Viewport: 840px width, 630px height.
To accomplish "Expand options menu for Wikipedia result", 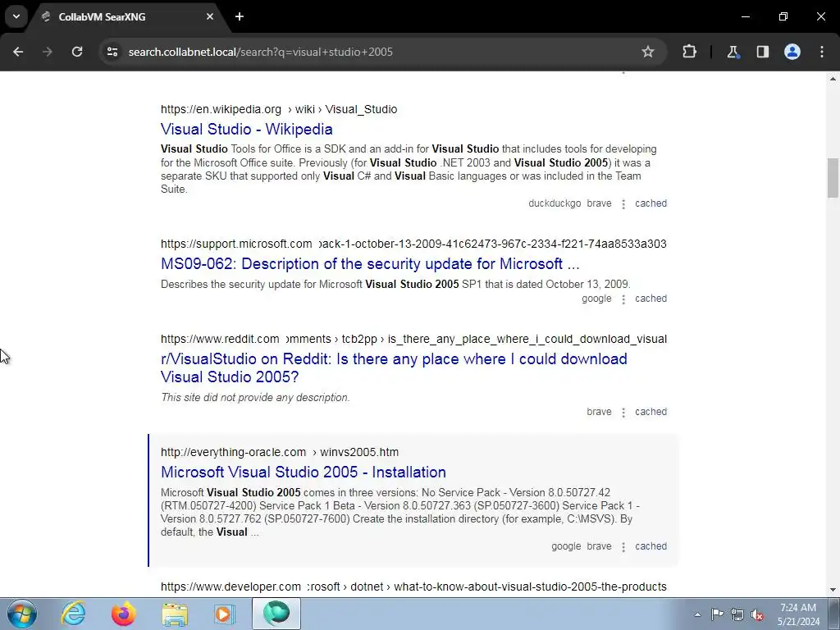I will [x=623, y=204].
